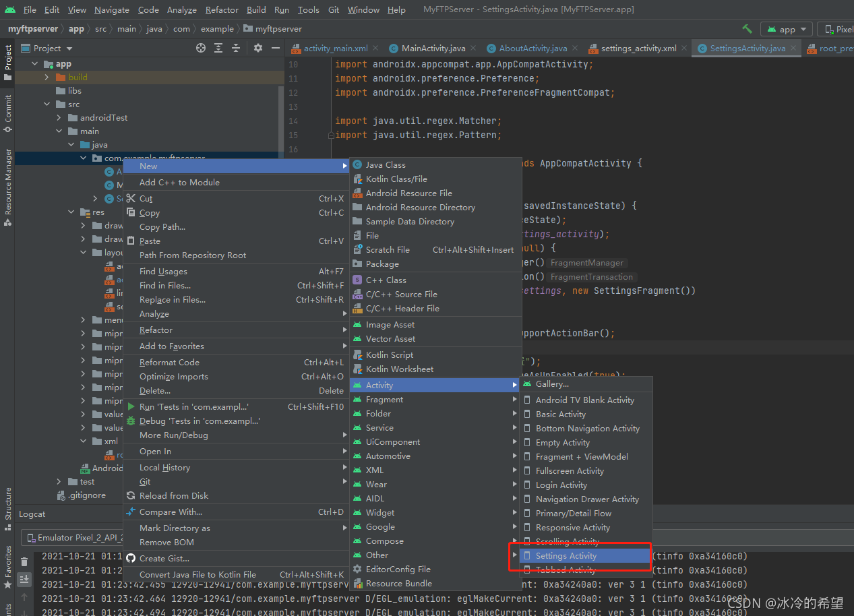Open the Tools menu
This screenshot has height=616, width=854.
point(308,9)
